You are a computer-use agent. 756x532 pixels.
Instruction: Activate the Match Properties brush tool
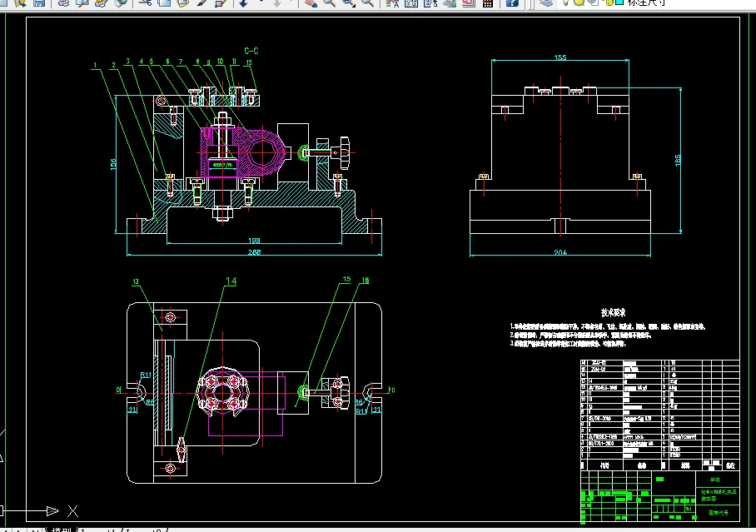[x=201, y=2]
